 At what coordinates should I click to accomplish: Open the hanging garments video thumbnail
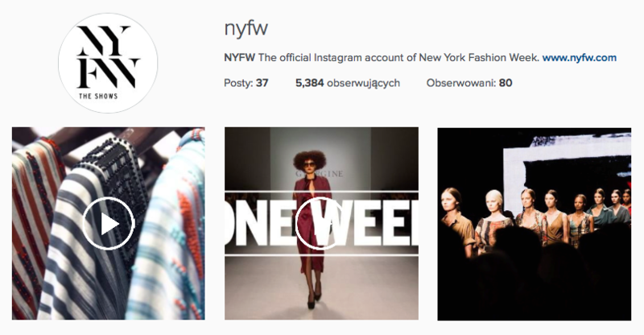[x=109, y=223]
